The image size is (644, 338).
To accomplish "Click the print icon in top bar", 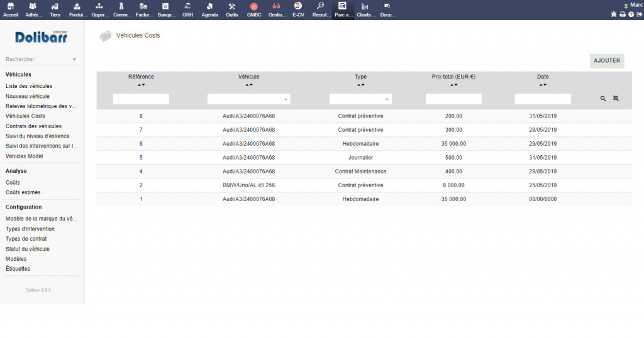I will (623, 14).
